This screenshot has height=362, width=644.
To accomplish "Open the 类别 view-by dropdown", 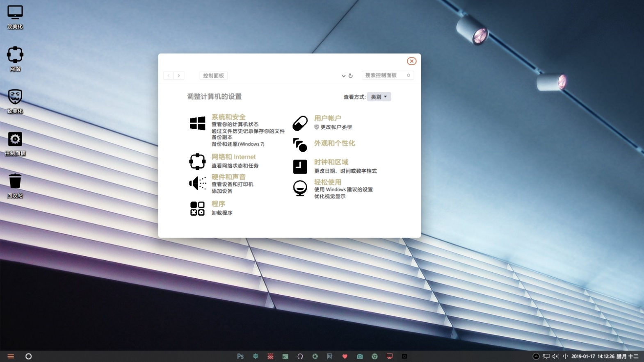I will [379, 97].
